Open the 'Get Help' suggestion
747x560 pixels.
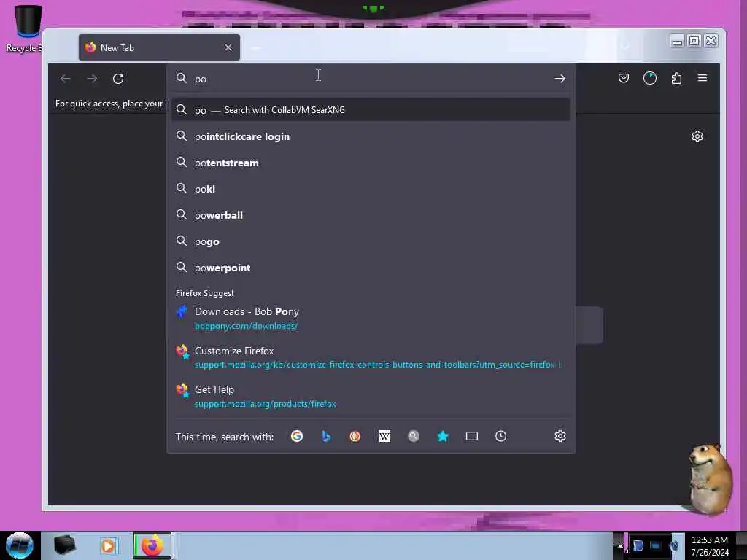pyautogui.click(x=371, y=396)
